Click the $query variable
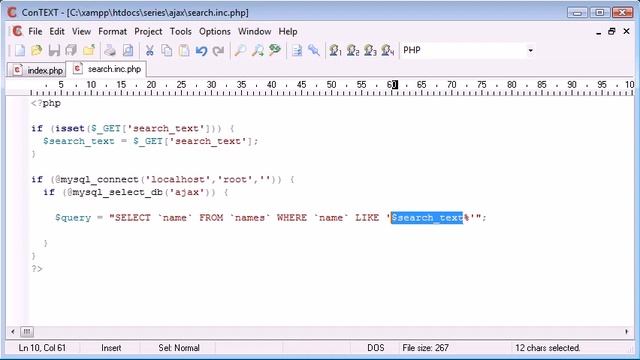The image size is (640, 360). 73,218
